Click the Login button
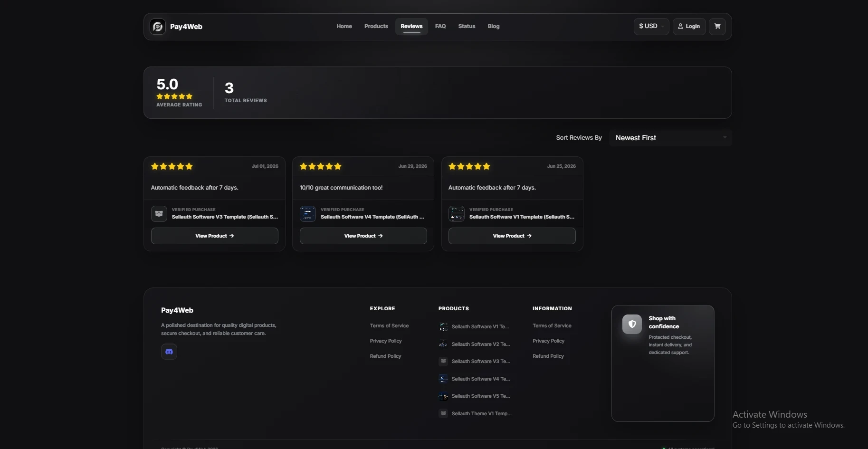868x449 pixels. click(x=689, y=27)
